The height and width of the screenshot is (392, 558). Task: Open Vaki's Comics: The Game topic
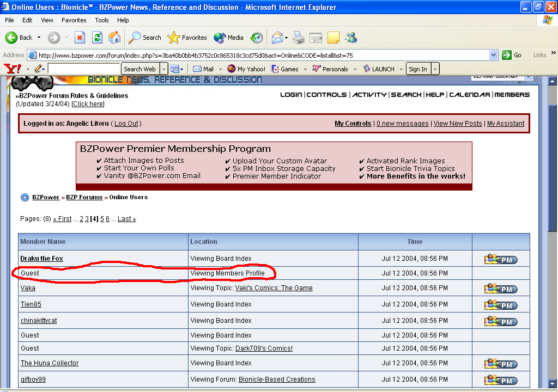point(274,288)
